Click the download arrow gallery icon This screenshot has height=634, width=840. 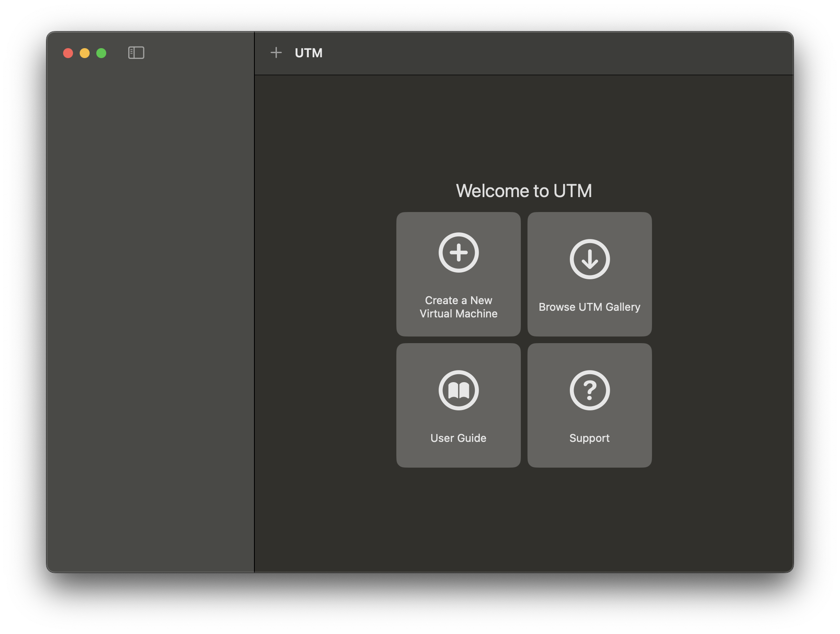point(589,259)
